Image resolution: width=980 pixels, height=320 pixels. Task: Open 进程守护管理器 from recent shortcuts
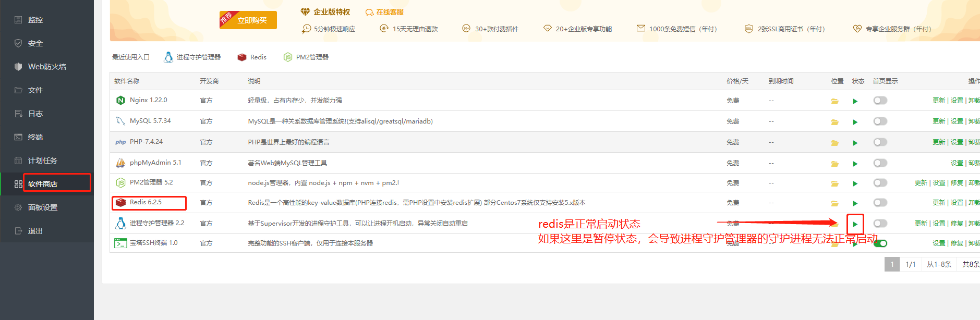pyautogui.click(x=192, y=57)
